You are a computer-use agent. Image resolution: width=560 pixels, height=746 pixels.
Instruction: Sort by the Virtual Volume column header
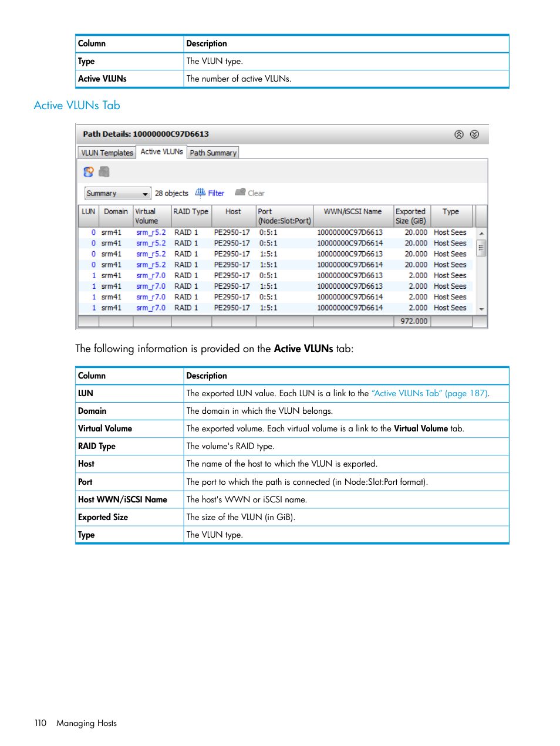[x=153, y=216]
